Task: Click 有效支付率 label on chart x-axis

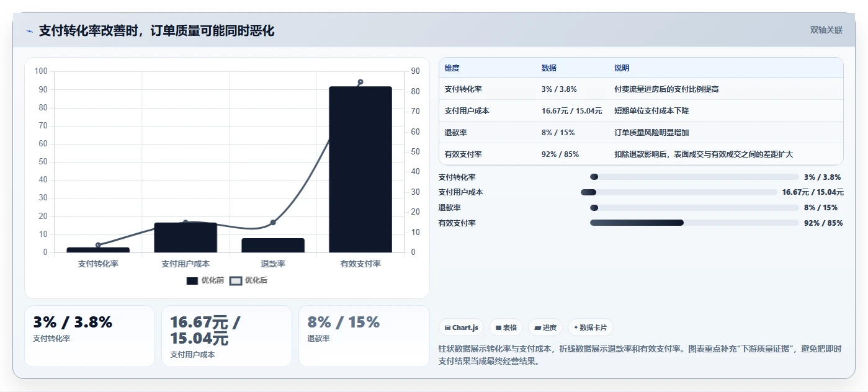Action: [360, 264]
